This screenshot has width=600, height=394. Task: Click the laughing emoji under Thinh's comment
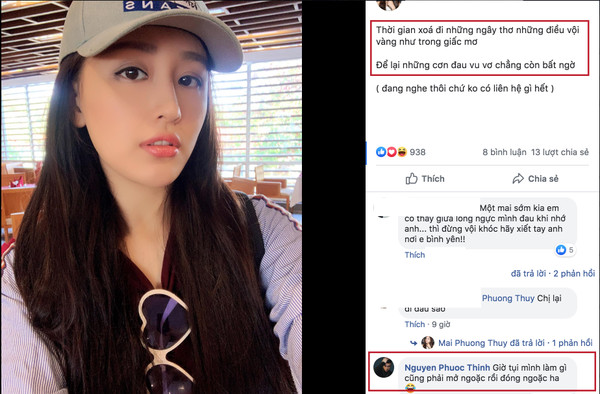[410, 388]
